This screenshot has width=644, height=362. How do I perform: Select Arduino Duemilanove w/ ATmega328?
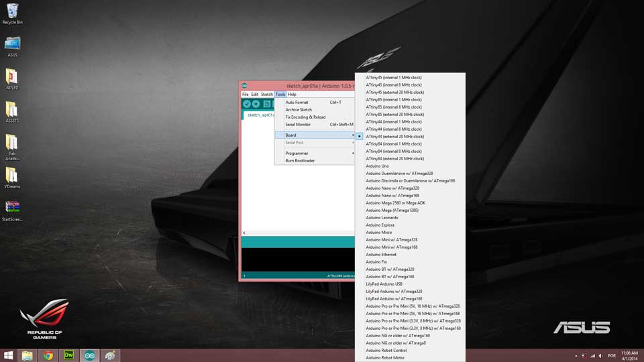point(410,174)
